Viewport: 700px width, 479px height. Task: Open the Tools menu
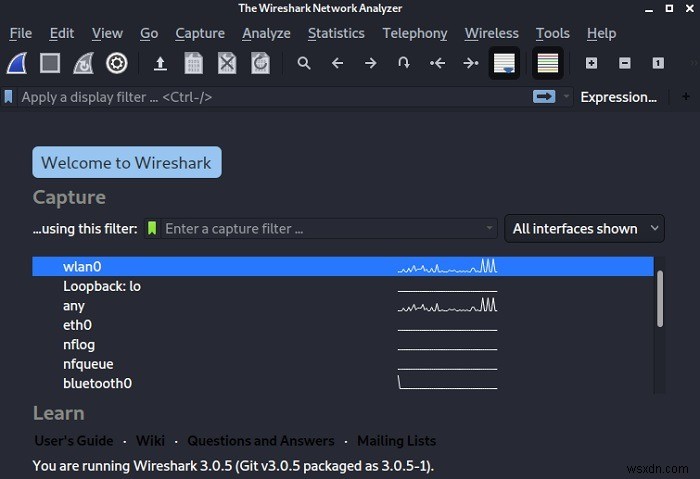click(553, 33)
